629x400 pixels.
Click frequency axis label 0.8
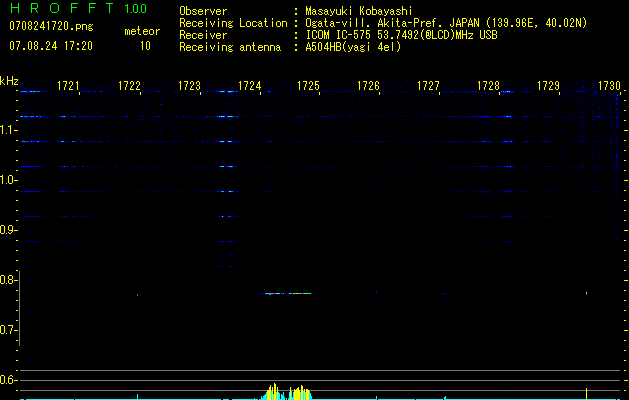(7, 280)
